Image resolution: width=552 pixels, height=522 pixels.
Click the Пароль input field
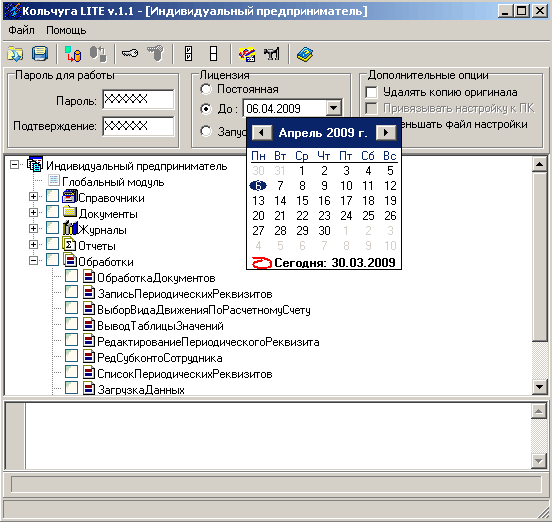pos(138,99)
